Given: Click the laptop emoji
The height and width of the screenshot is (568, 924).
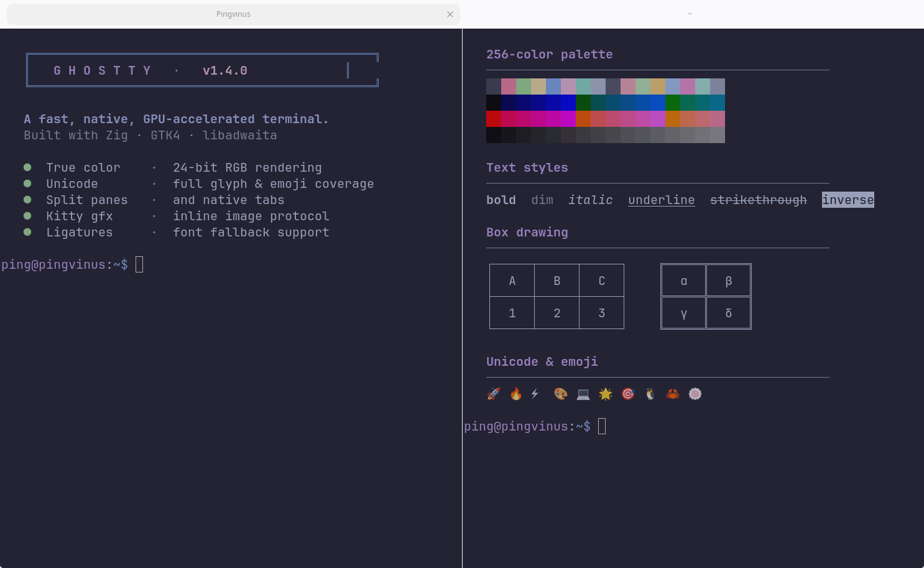Looking at the screenshot, I should 583,394.
